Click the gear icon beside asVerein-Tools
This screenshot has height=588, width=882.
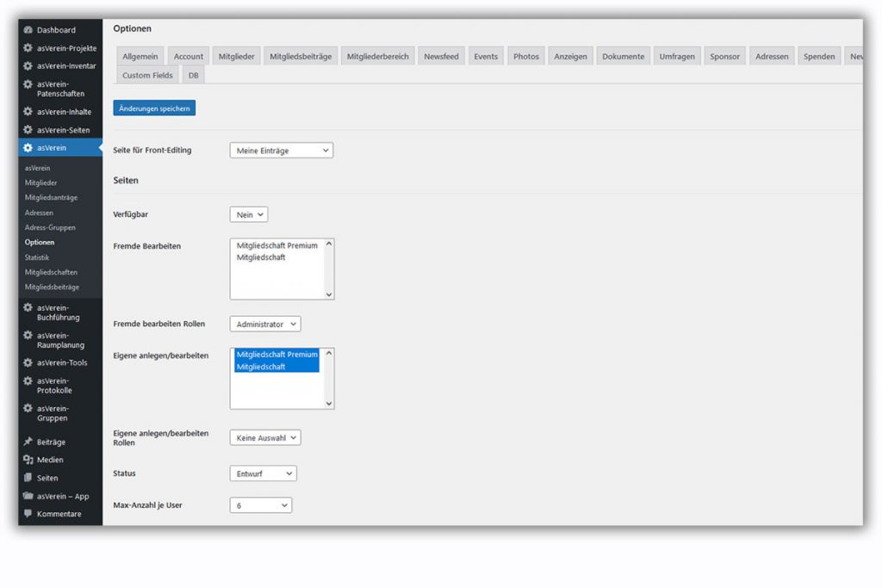click(28, 362)
